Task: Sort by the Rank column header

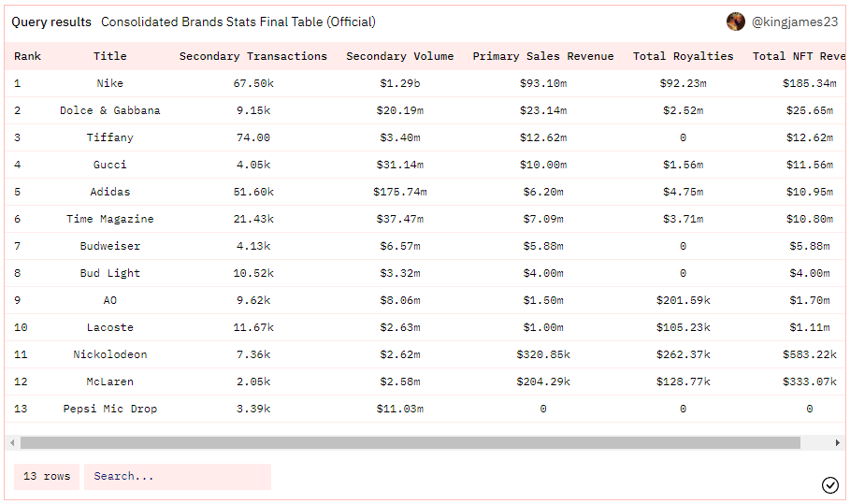Action: pos(28,56)
